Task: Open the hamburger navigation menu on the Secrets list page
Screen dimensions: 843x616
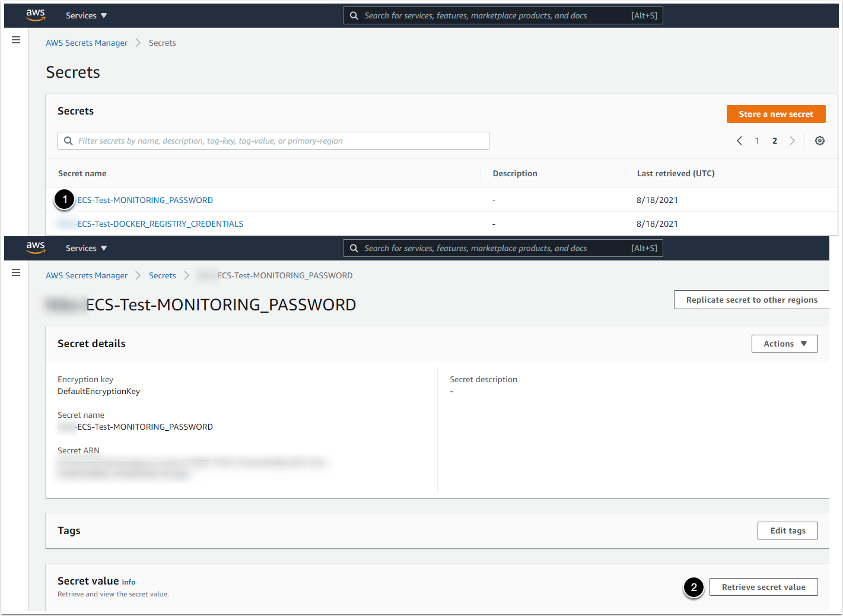Action: 16,40
